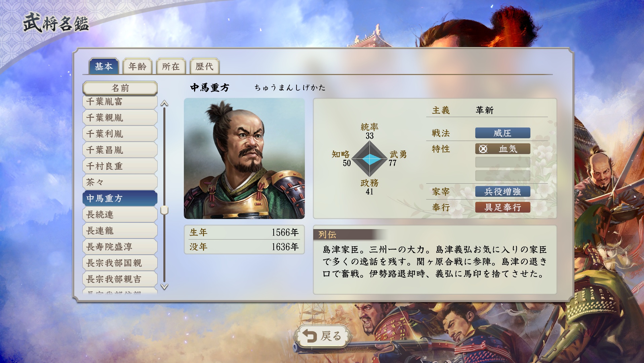This screenshot has height=363, width=644.
Task: Switch to the 年齢 tab
Action: tap(137, 66)
